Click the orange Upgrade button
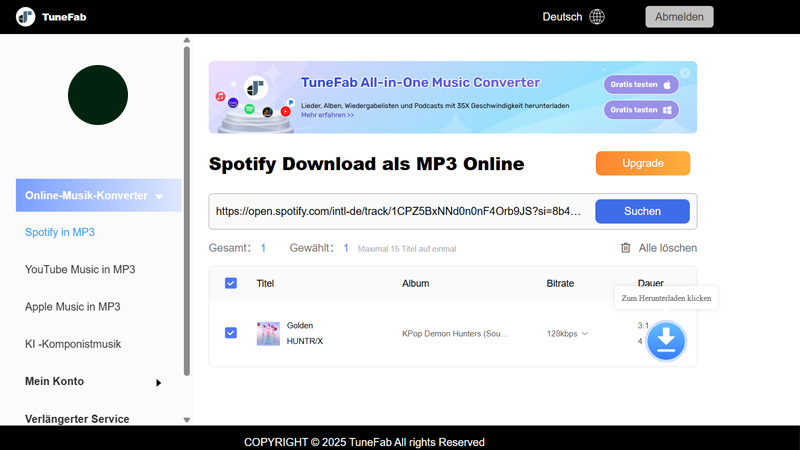Image resolution: width=800 pixels, height=450 pixels. pyautogui.click(x=643, y=163)
